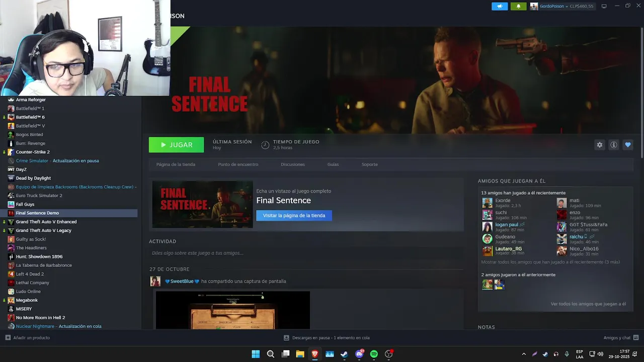Viewport: 644px width, 362px height.
Task: Open volume control in system tray
Action: coord(600,354)
